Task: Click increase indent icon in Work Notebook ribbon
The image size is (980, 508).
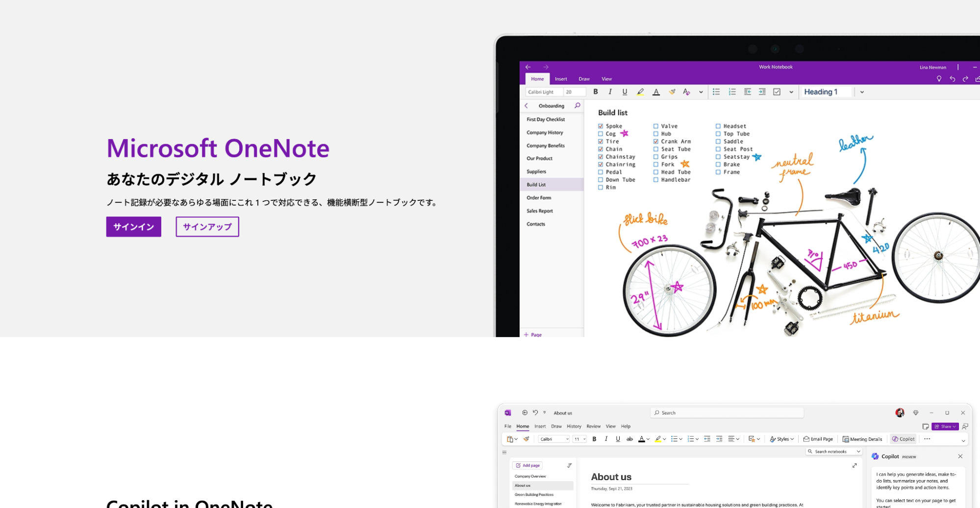Action: point(762,92)
